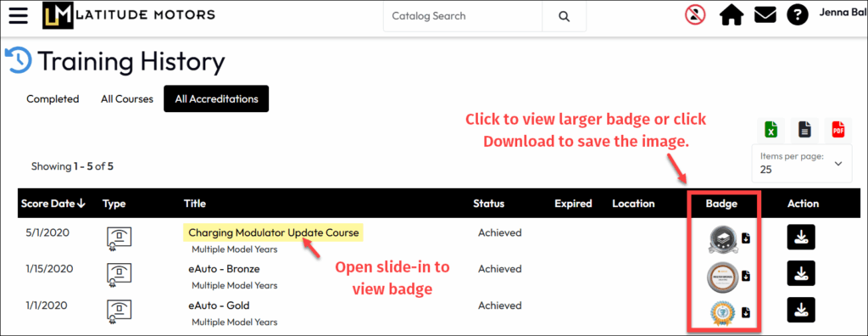Click the Action column header
The image size is (868, 336).
(804, 204)
